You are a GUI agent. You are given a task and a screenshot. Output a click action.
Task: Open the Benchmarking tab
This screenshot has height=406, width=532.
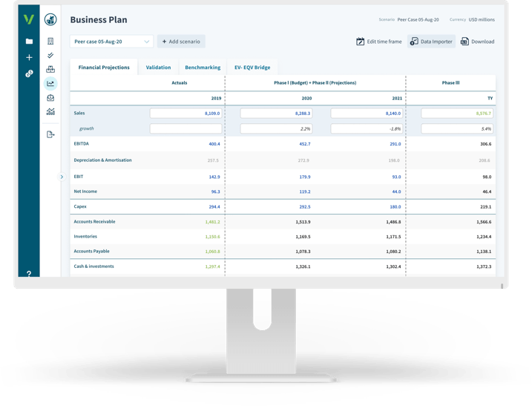(x=203, y=68)
